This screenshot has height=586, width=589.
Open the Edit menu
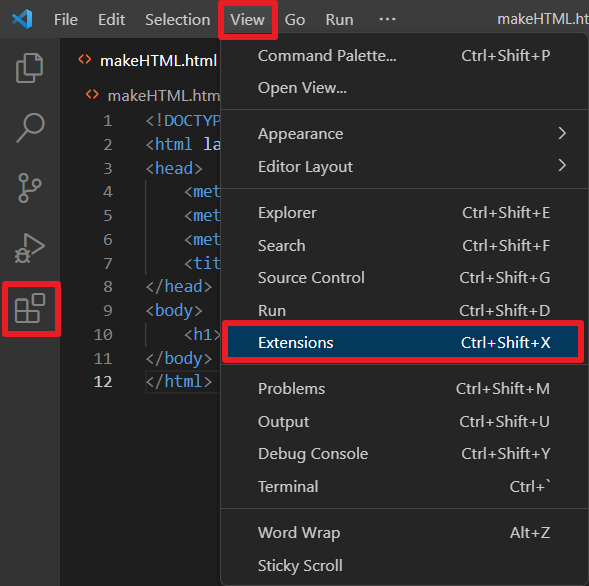111,20
